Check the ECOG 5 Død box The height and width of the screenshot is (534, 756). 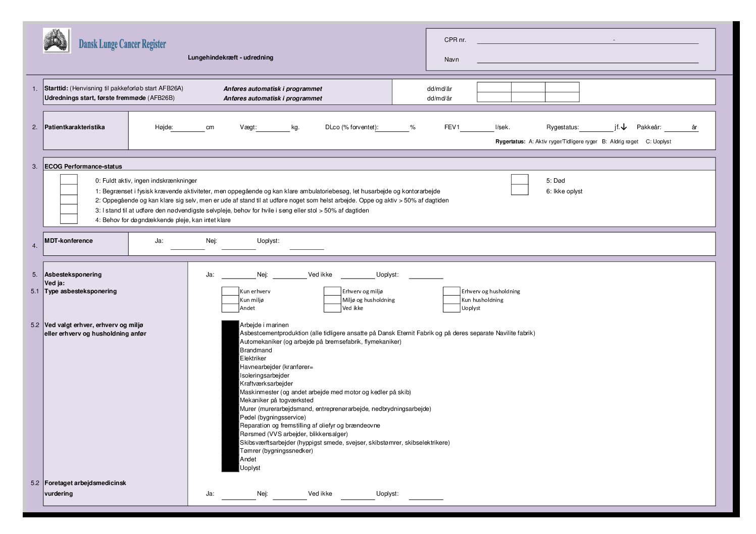(520, 180)
